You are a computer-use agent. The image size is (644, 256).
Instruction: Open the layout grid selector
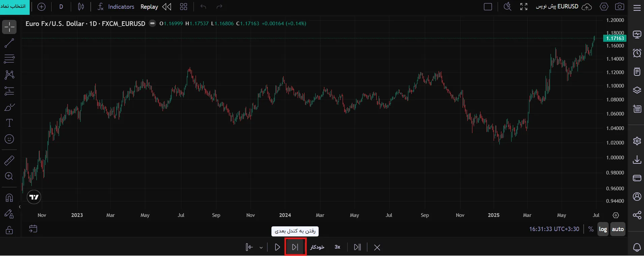tap(183, 7)
